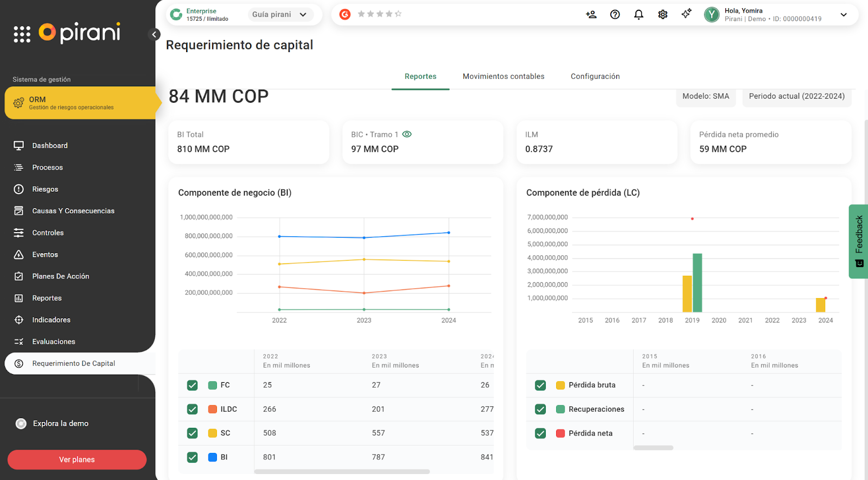Click the Ver planes button
This screenshot has width=868, height=480.
77,459
